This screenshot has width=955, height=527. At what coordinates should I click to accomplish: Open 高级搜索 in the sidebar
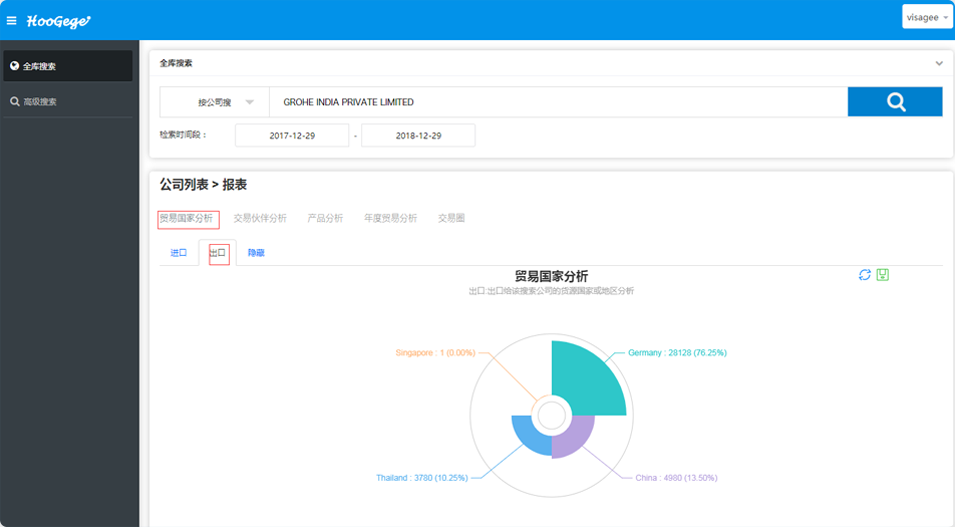(68, 102)
